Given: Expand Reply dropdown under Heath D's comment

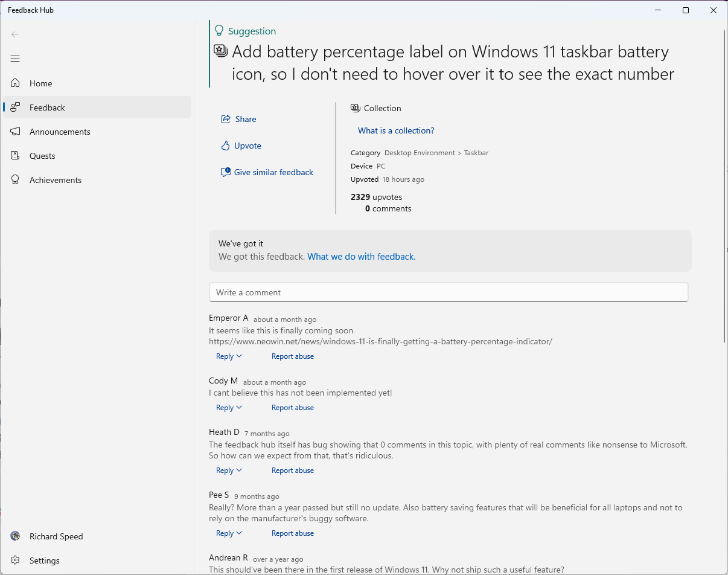Looking at the screenshot, I should (229, 471).
